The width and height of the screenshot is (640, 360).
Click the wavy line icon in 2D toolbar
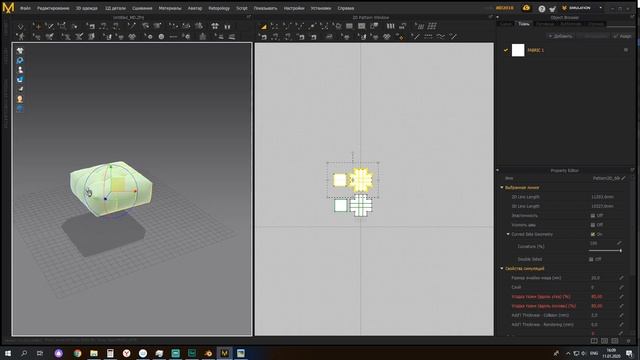coord(441,37)
